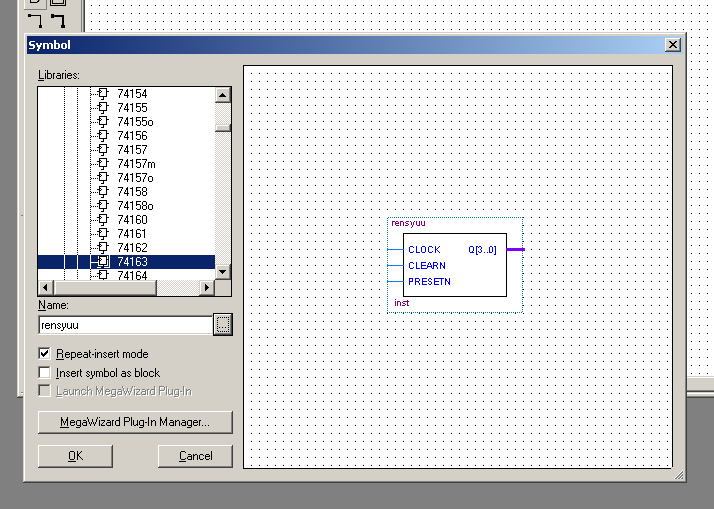Confirm the symbol with OK button
Screen dimensions: 714x509
click(x=75, y=456)
